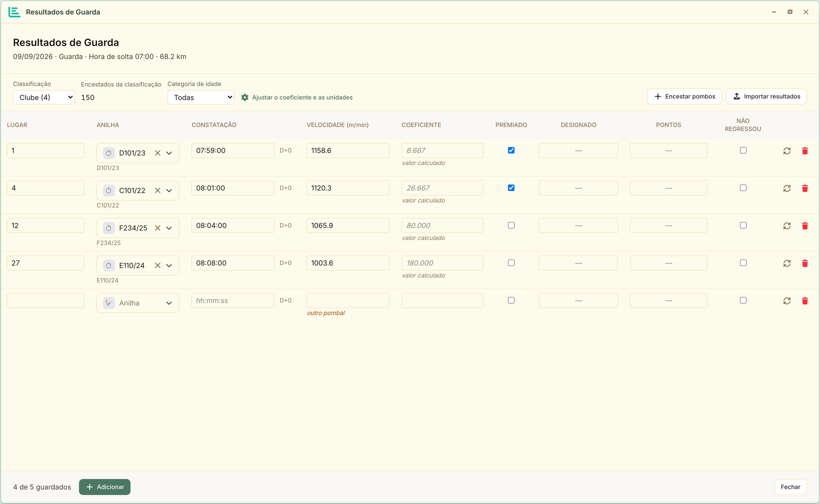Click the Fechar button

tap(790, 487)
